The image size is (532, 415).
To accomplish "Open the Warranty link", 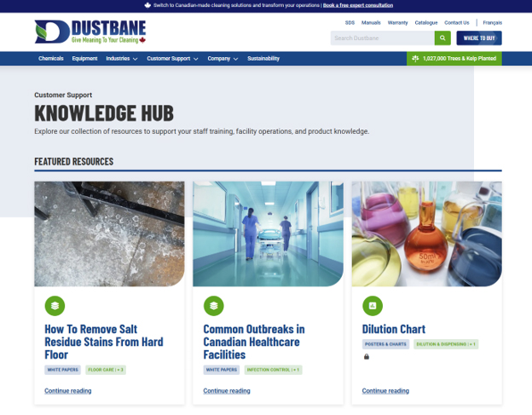I will point(397,23).
